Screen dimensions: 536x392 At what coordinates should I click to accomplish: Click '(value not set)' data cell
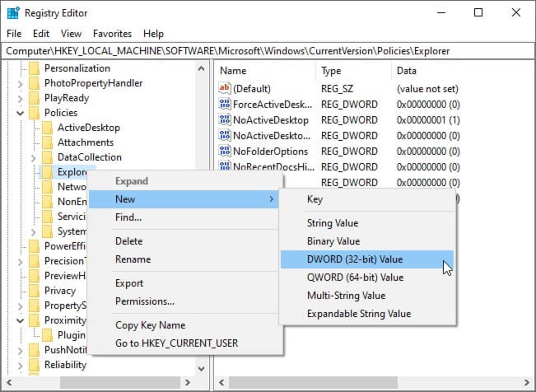tap(427, 89)
